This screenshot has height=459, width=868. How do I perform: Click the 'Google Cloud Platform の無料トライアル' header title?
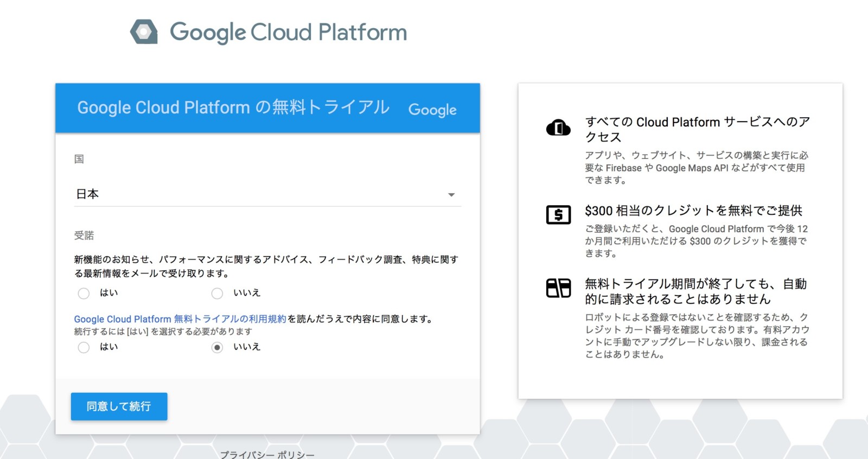coord(233,107)
